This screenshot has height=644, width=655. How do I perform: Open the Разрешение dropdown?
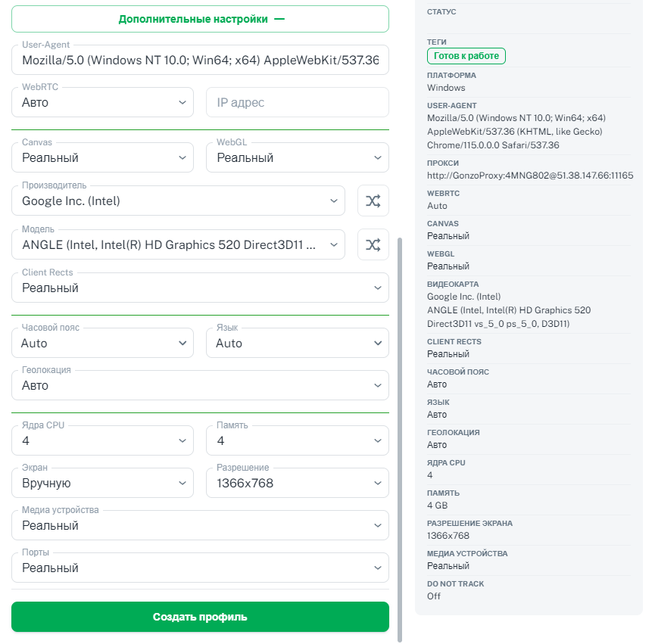[298, 483]
